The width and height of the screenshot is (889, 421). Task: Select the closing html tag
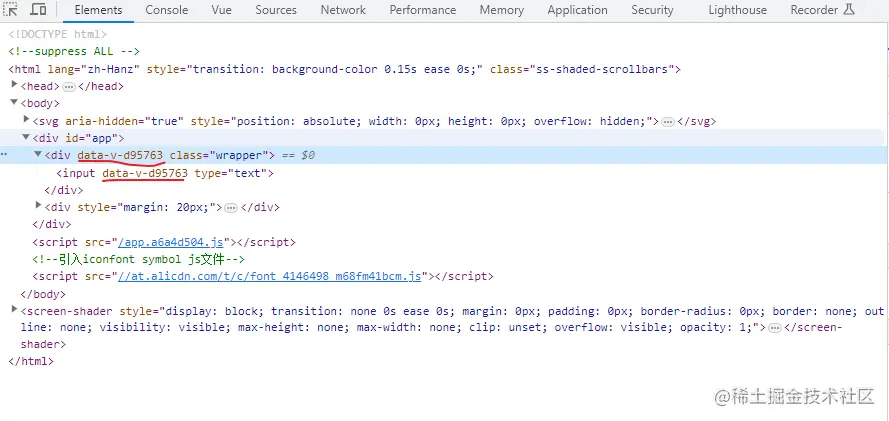point(31,362)
